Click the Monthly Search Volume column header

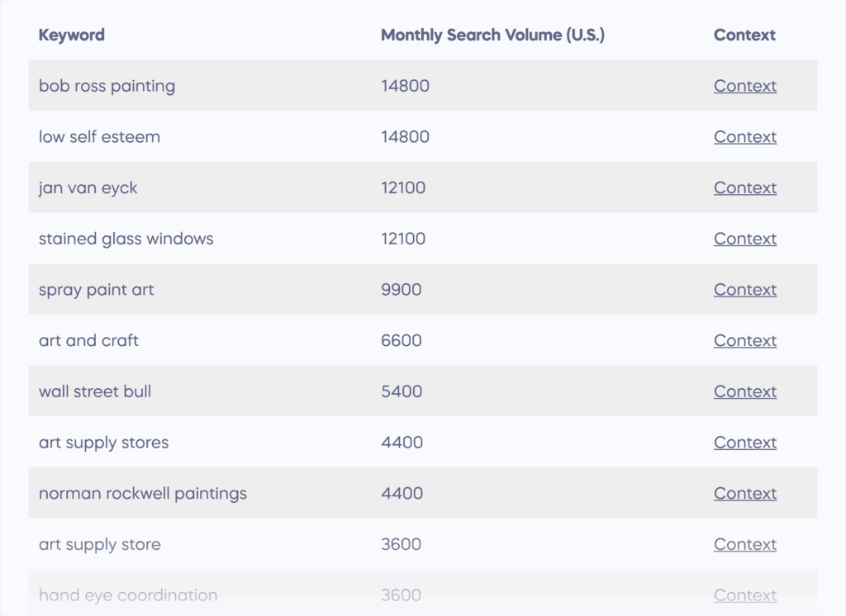coord(492,35)
